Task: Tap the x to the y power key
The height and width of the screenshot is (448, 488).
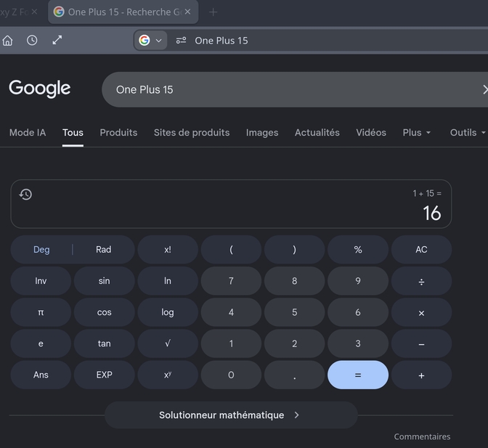Action: [x=168, y=375]
